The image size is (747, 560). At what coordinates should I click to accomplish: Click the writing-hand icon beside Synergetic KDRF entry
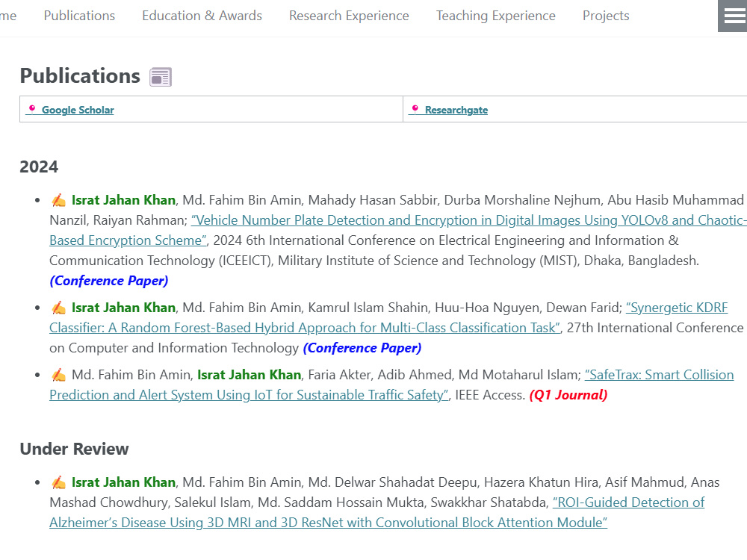pos(58,308)
